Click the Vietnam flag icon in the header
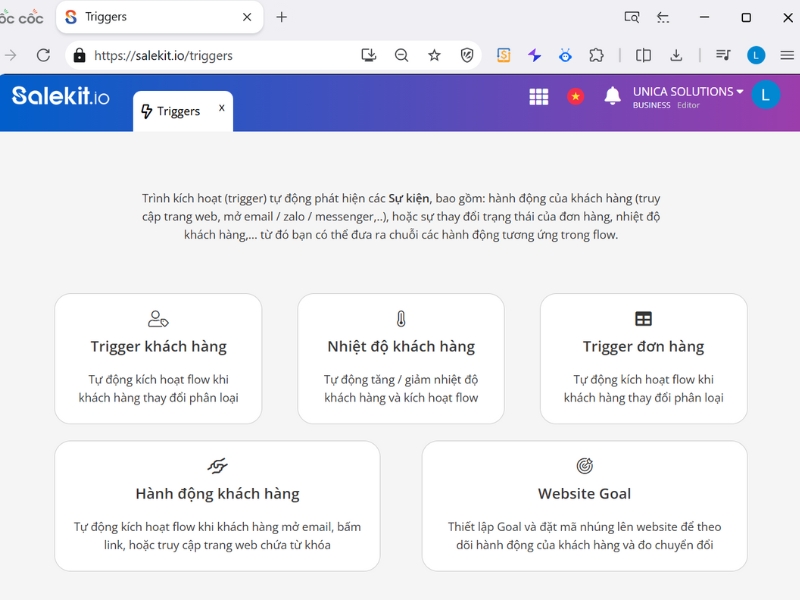Image resolution: width=800 pixels, height=600 pixels. [575, 96]
